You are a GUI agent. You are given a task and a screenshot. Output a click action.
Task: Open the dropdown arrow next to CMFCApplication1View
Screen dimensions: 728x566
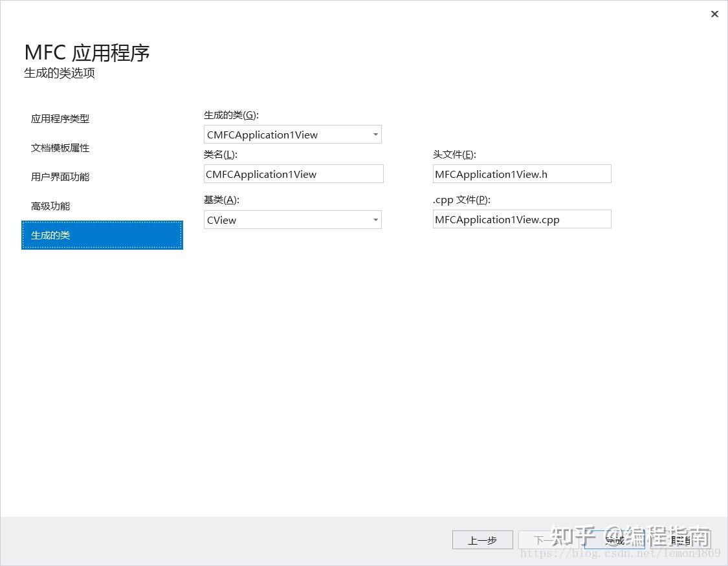pos(375,135)
